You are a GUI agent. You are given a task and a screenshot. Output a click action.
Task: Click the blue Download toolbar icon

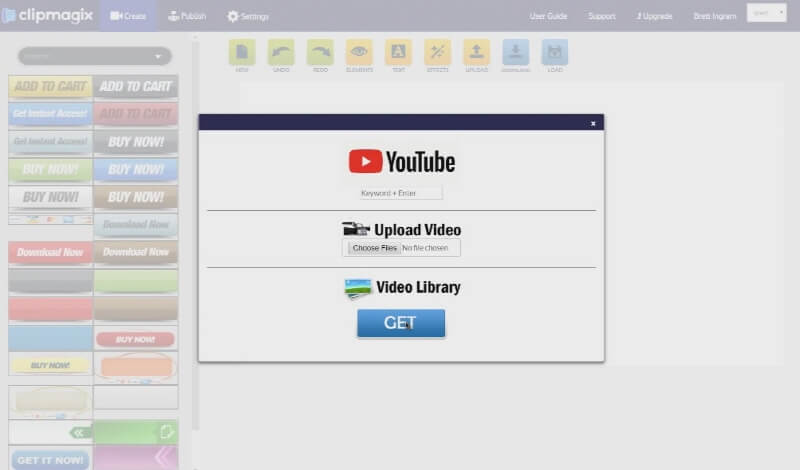pyautogui.click(x=516, y=52)
